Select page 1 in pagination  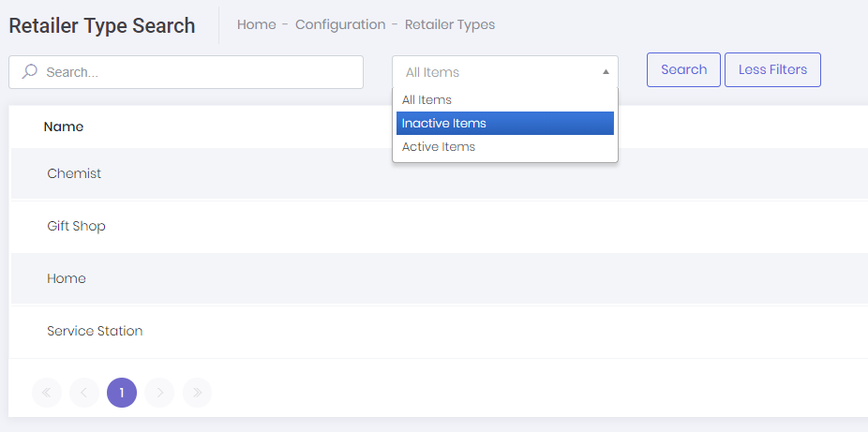pyautogui.click(x=122, y=393)
